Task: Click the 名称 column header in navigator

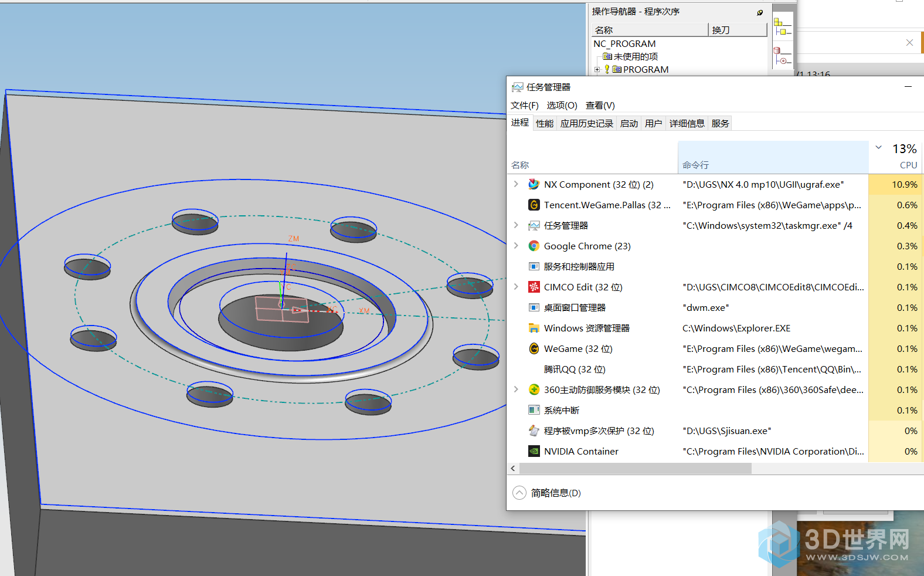Action: point(650,30)
